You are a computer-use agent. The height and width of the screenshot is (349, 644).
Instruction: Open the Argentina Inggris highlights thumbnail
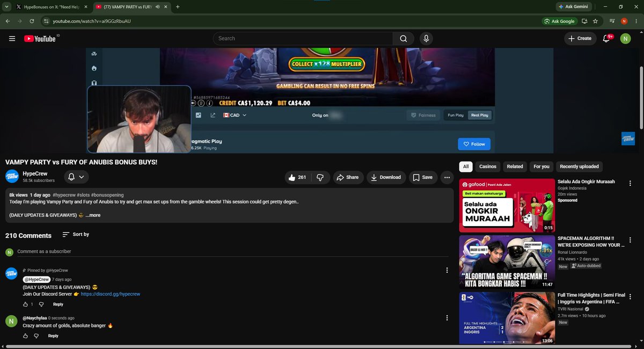(507, 318)
